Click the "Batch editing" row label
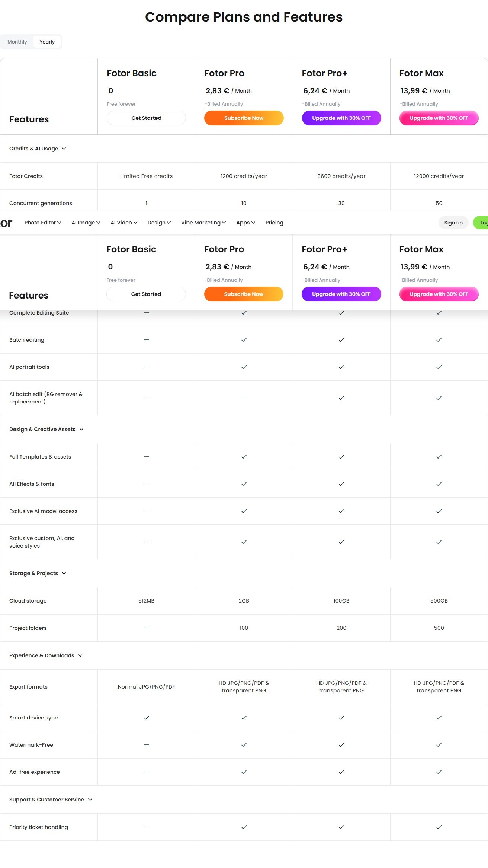Image resolution: width=488 pixels, height=868 pixels. 27,340
